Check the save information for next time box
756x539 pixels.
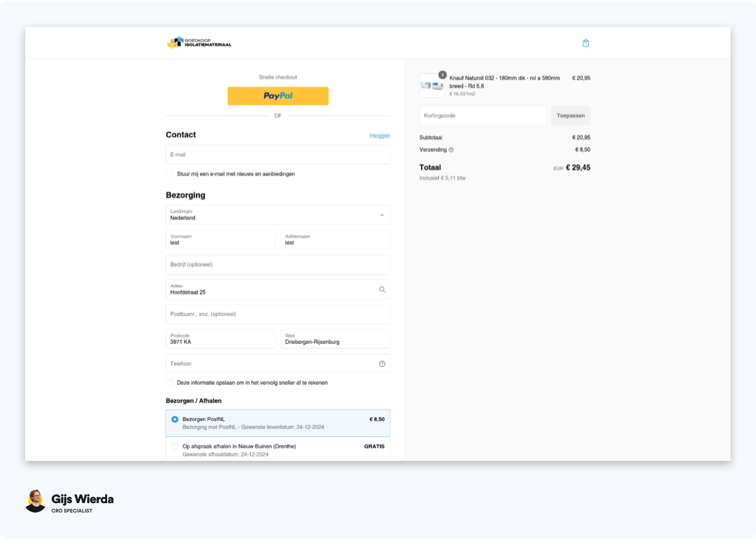tap(169, 382)
